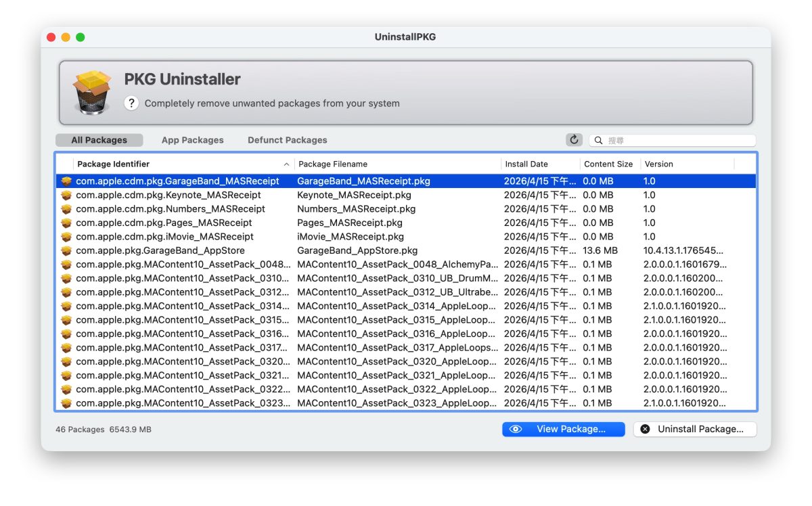This screenshot has width=812, height=506.
Task: Click the 46 Packages 6543.9 MB status text
Action: click(x=104, y=430)
